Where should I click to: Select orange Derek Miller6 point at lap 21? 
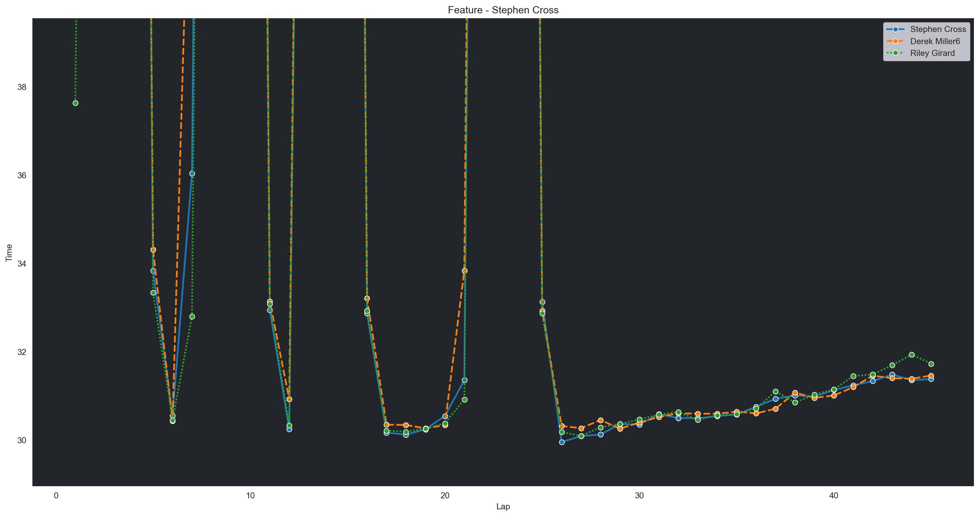coord(464,271)
